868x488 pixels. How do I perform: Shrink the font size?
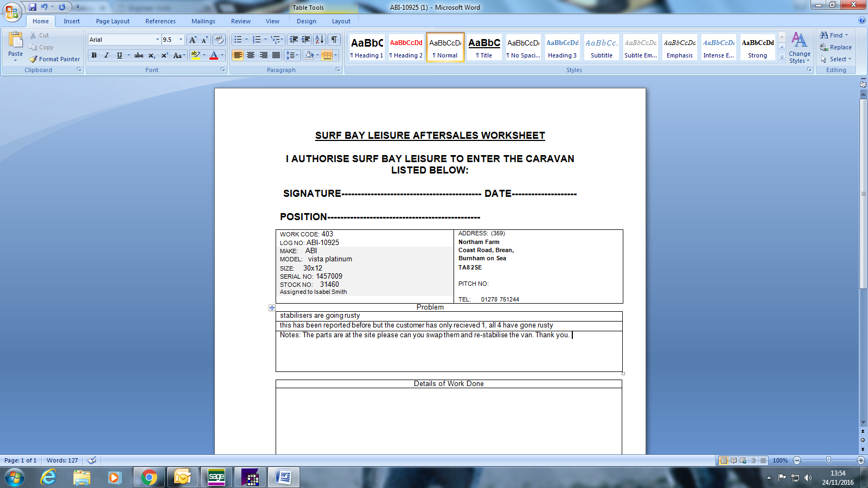[205, 40]
